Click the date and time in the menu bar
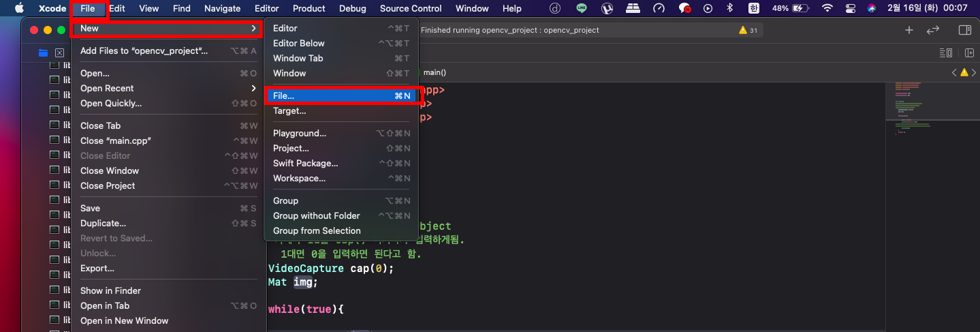The image size is (980, 332). (x=927, y=8)
